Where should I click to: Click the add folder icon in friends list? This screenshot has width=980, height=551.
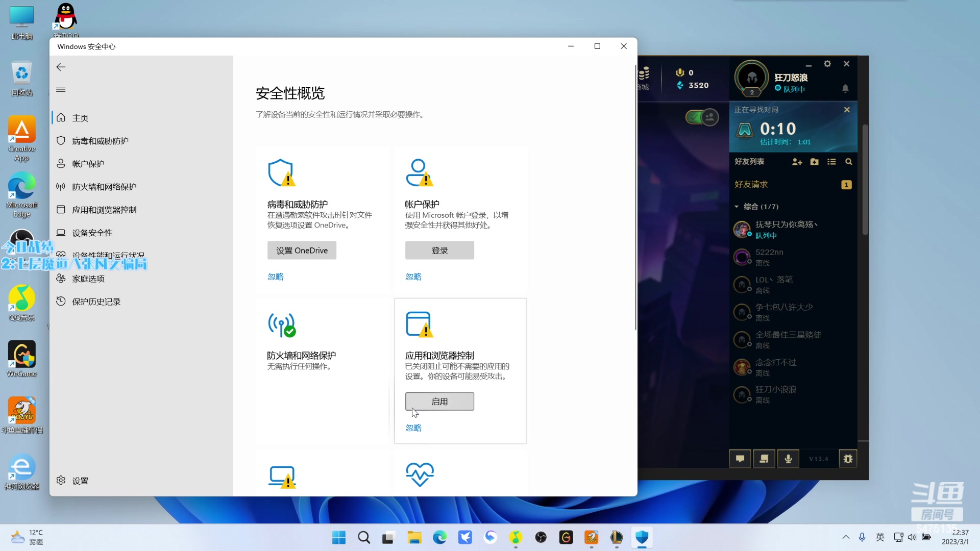click(x=815, y=162)
